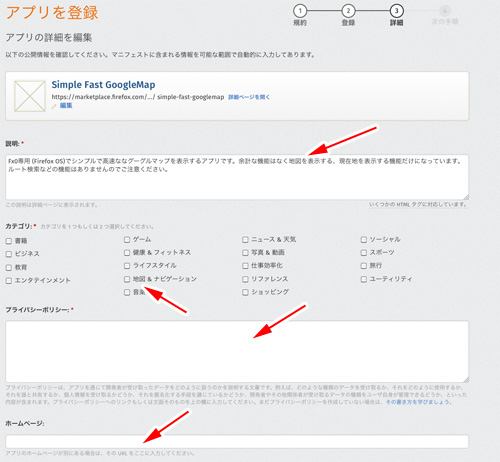Open the 詳細ページを開く link
500x462 pixels.
tap(249, 97)
